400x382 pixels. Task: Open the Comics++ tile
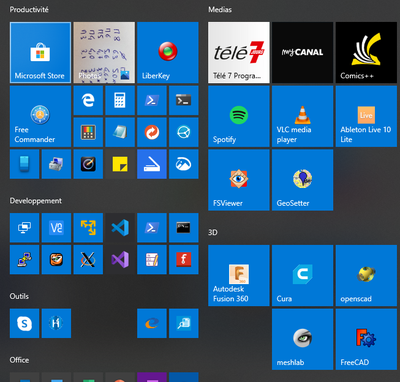[x=366, y=52]
